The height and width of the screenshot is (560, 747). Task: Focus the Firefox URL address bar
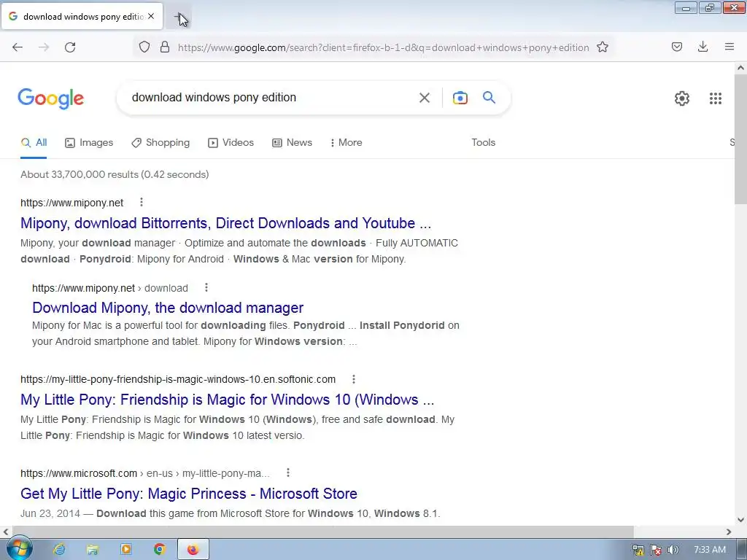384,47
